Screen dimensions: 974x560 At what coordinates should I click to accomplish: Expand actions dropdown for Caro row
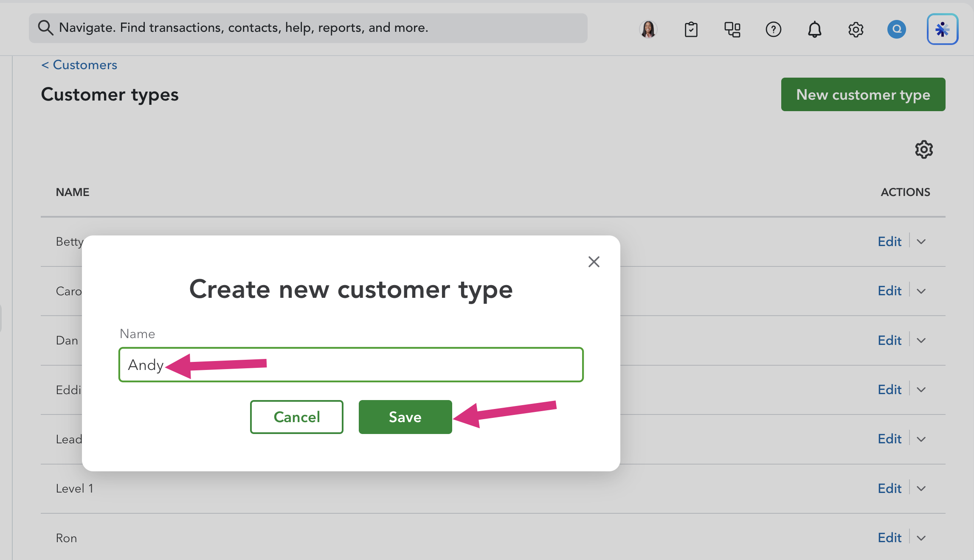921,291
